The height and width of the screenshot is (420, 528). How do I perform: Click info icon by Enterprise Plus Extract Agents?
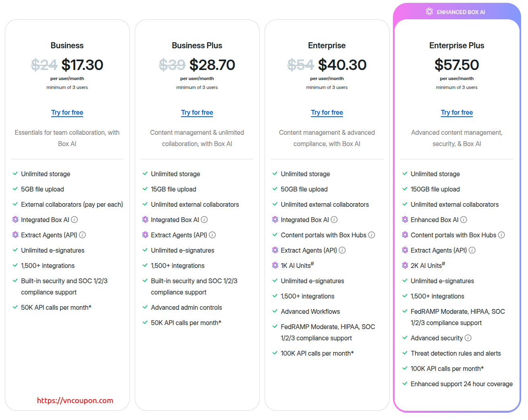click(472, 250)
